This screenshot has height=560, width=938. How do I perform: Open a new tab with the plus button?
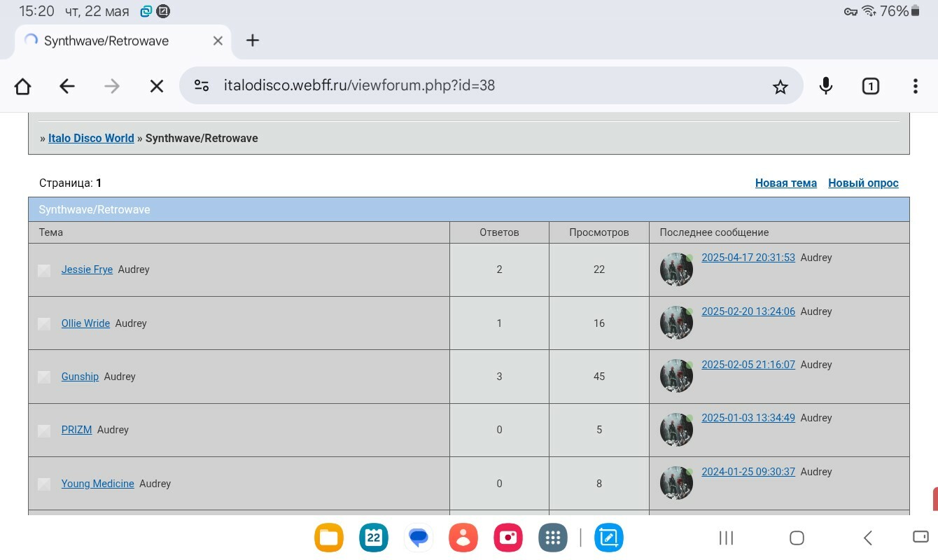tap(253, 41)
